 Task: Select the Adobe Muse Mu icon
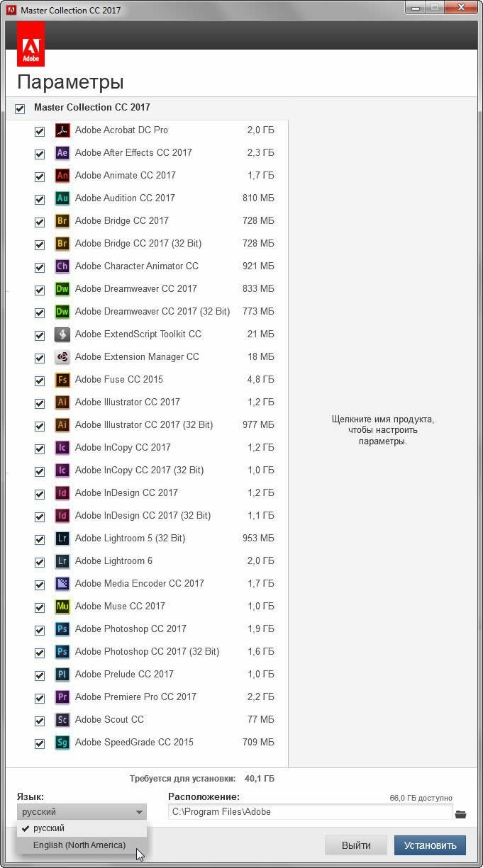point(62,607)
